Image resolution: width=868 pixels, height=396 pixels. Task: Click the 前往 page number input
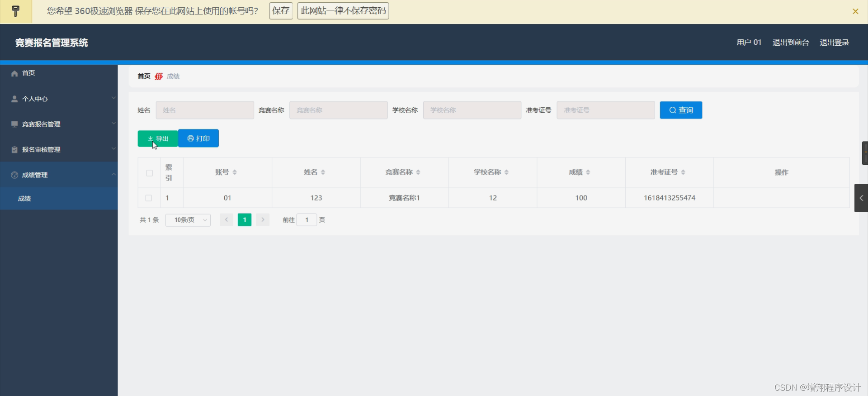tap(307, 219)
